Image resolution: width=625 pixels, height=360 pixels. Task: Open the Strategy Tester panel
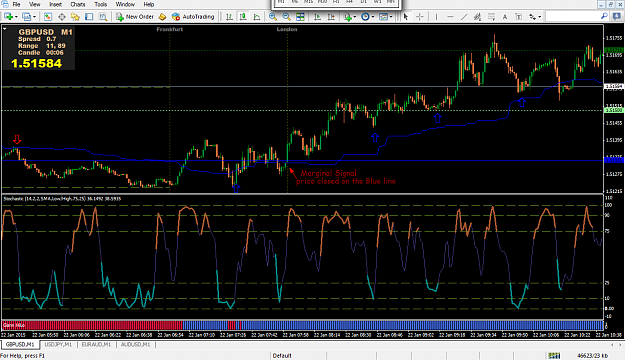tap(103, 17)
